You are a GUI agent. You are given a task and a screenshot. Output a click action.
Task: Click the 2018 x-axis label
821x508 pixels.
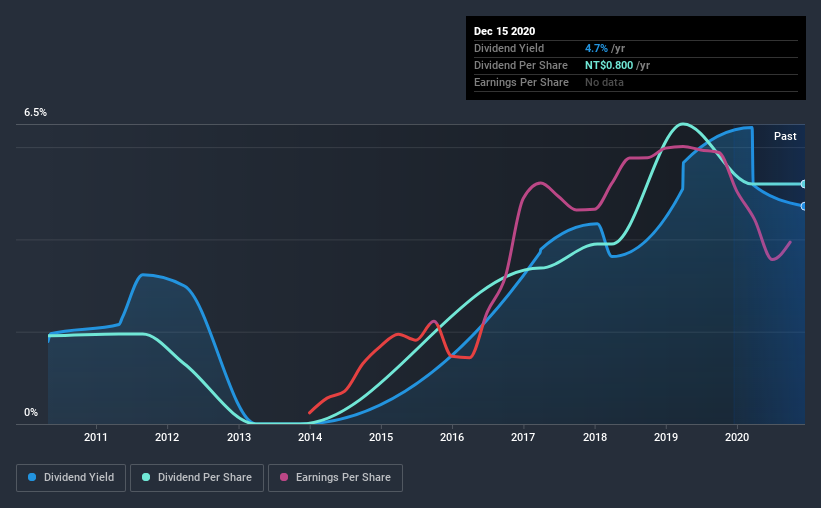pos(595,437)
